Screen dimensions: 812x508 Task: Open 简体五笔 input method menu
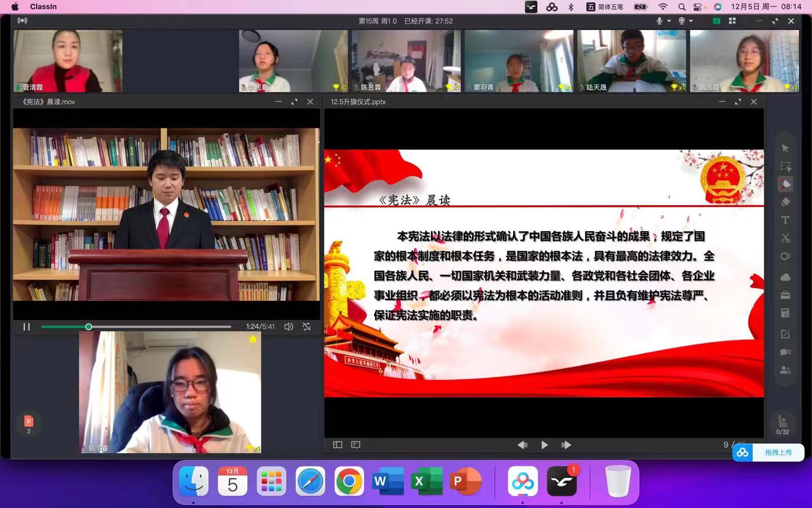605,7
